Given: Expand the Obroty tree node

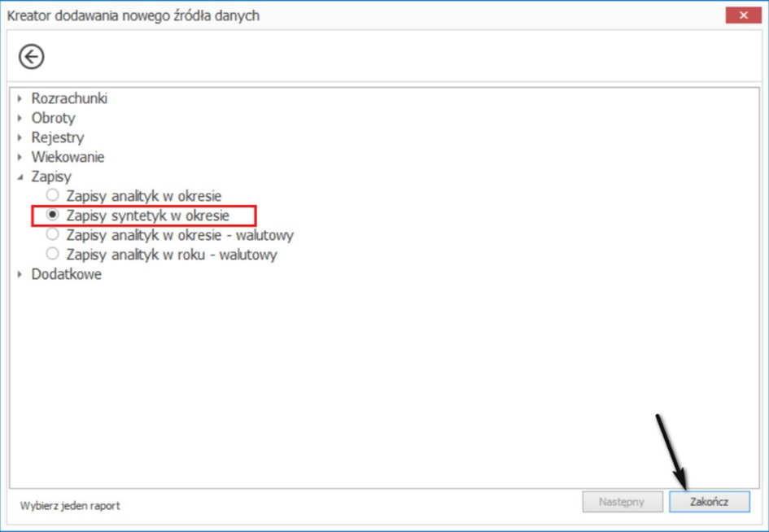Looking at the screenshot, I should (20, 118).
